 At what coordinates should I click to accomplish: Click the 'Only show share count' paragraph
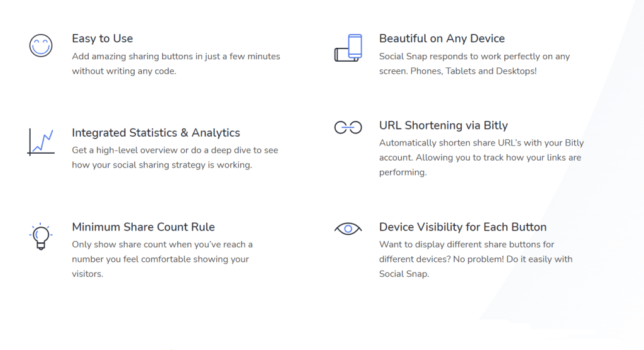162,259
